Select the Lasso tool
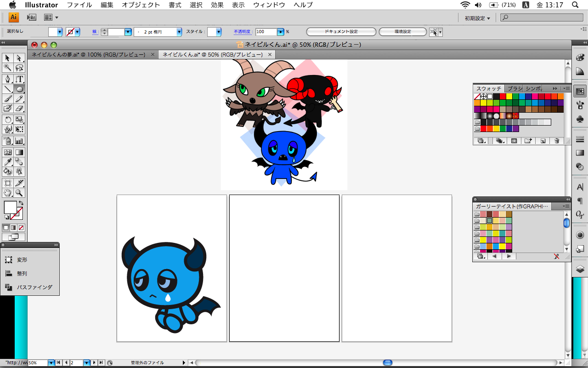The image size is (588, 368). (19, 68)
